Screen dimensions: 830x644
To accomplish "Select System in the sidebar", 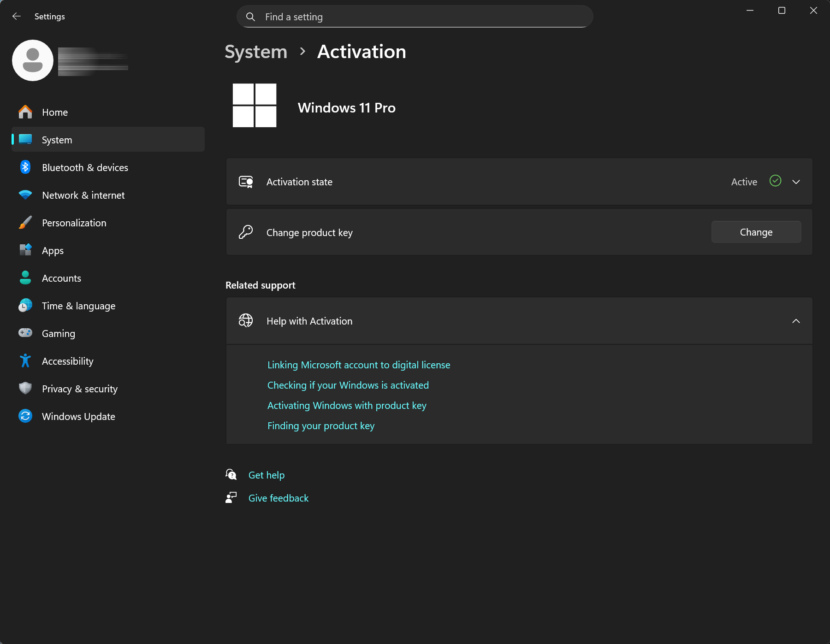I will click(x=57, y=140).
